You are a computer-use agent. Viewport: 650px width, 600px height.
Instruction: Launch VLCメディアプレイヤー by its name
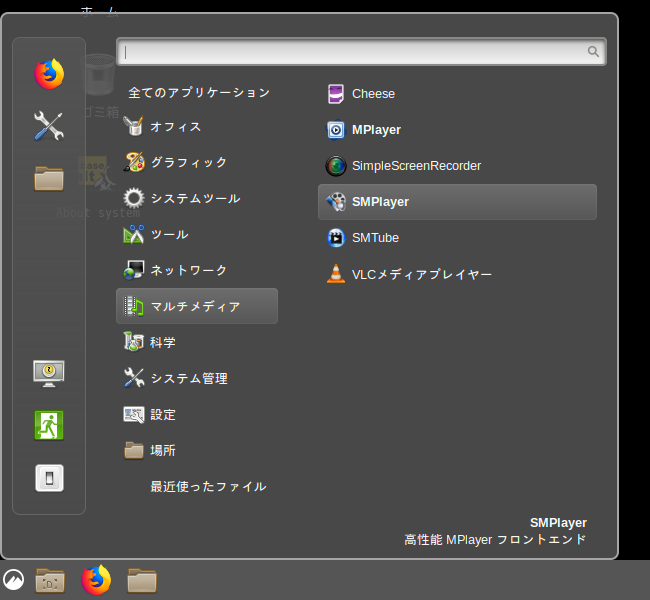tap(422, 274)
